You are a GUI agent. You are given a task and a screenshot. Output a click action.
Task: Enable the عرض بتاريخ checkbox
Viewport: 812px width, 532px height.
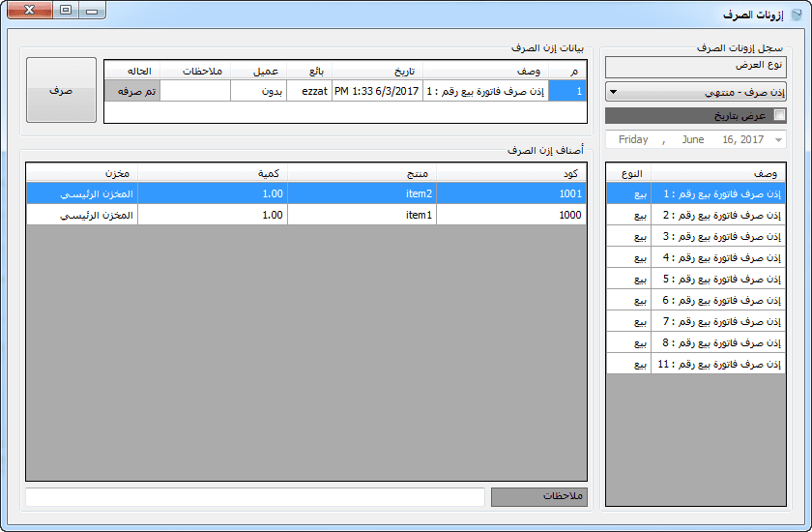coord(780,116)
